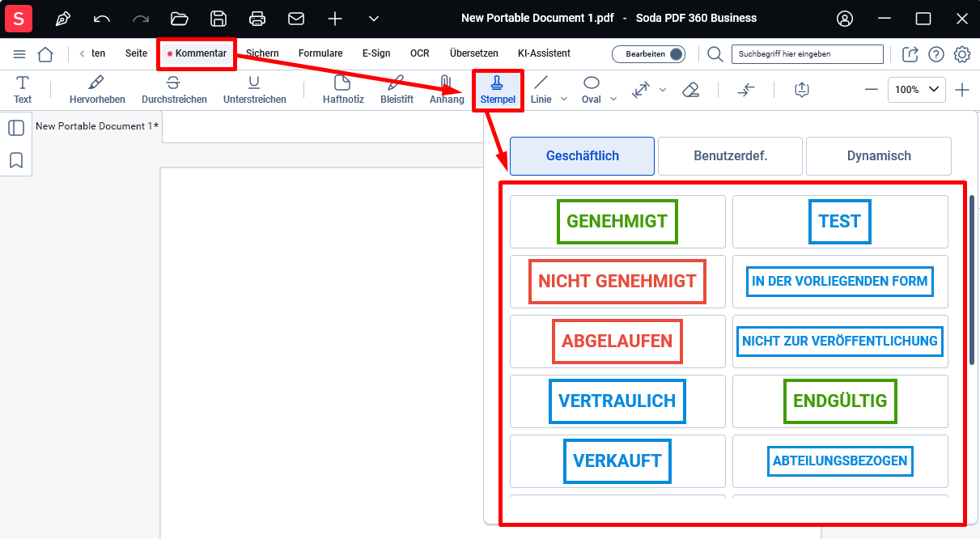Click the collapse arrows icon in toolbar
The width and height of the screenshot is (980, 539).
[x=746, y=90]
